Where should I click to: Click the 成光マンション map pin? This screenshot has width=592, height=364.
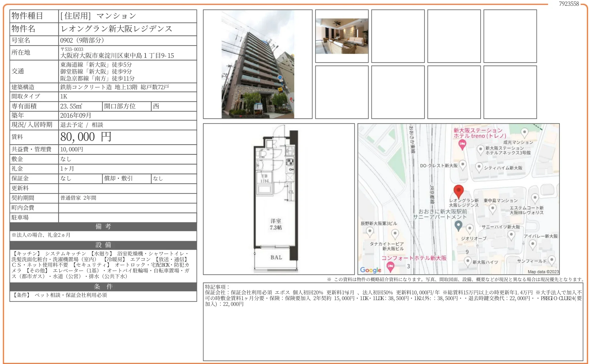525,132
